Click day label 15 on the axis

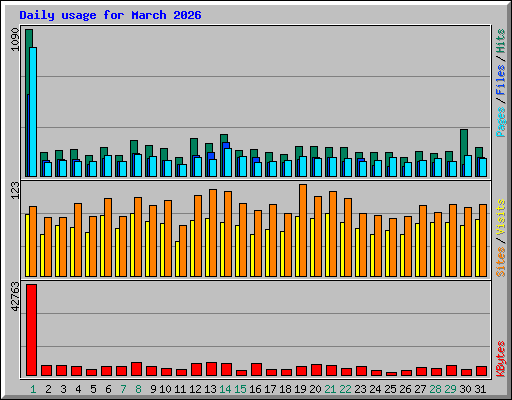[x=240, y=389]
